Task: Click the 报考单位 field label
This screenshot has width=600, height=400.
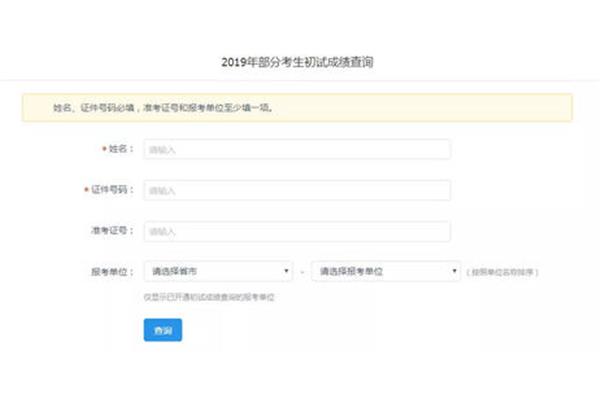Action: (112, 272)
